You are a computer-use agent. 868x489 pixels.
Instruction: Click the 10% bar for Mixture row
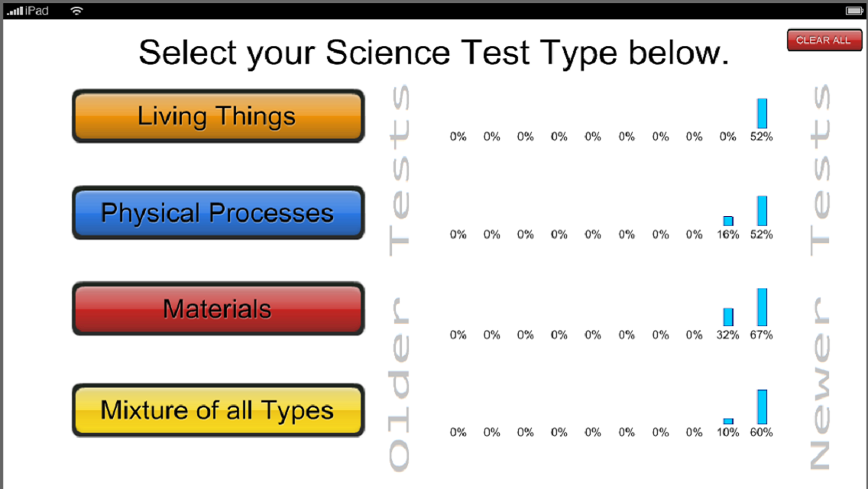pyautogui.click(x=728, y=421)
